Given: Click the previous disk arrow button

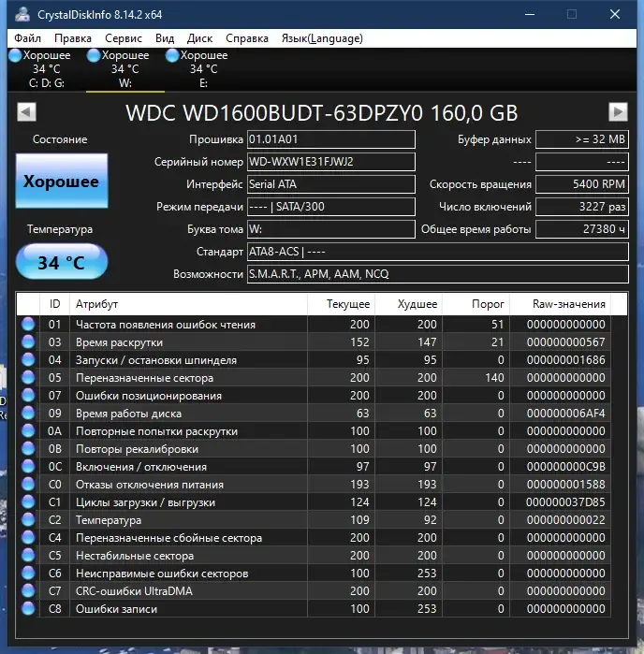Looking at the screenshot, I should click(x=27, y=111).
